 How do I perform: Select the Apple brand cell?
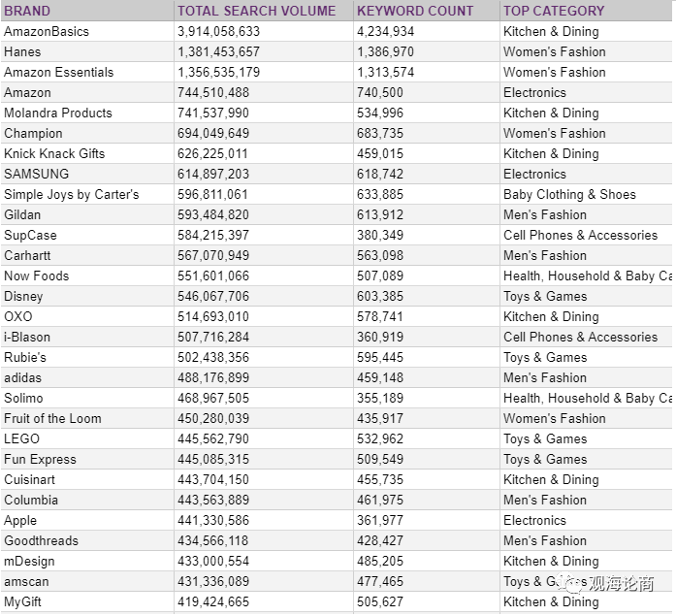click(87, 520)
